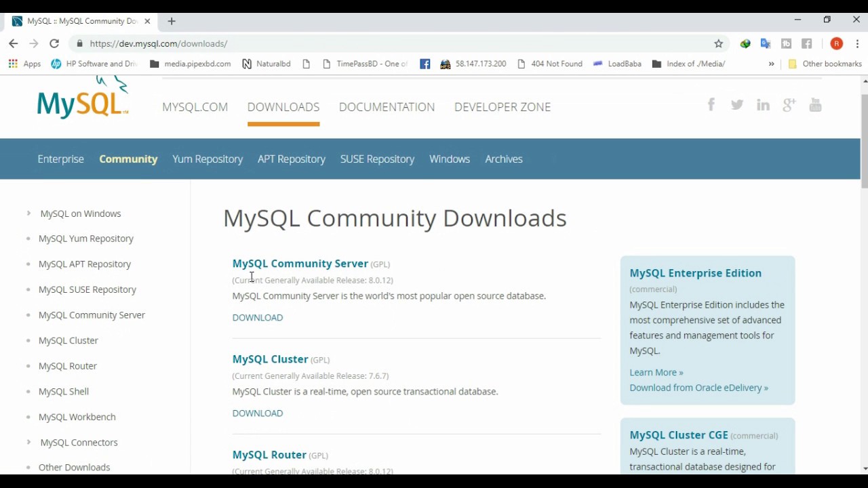Open the media.pipexbd.com bookmark folder
The width and height of the screenshot is (868, 488).
[191, 64]
